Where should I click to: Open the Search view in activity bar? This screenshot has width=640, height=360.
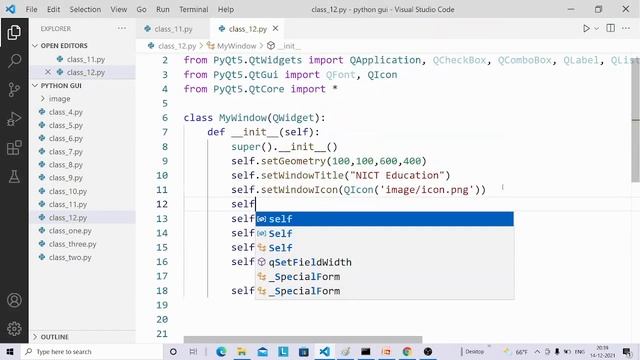pos(14,61)
